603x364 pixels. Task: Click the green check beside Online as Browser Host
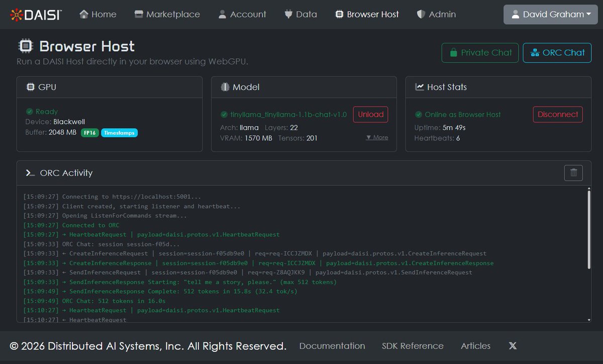tap(419, 114)
